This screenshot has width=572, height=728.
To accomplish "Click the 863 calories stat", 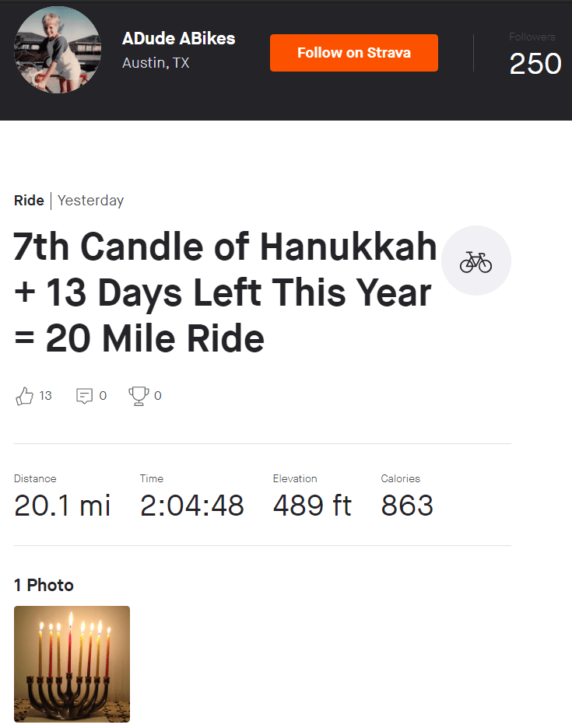I will [x=407, y=506].
